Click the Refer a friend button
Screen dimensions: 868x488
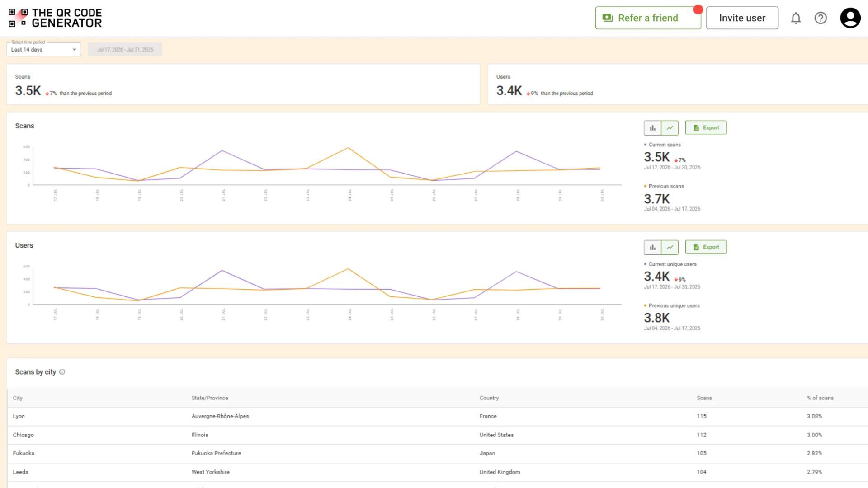648,18
